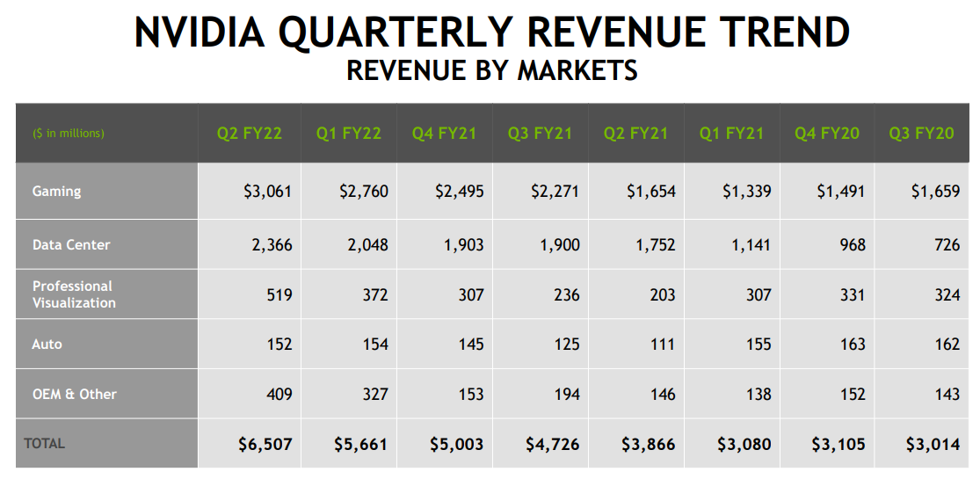The height and width of the screenshot is (479, 980).
Task: Click Data Center value 726
Action: point(947,245)
